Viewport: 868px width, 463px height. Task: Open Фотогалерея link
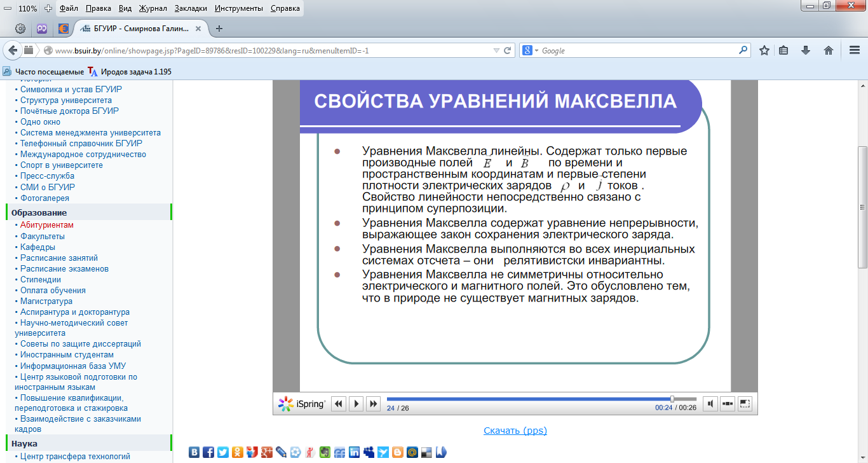[x=44, y=198]
